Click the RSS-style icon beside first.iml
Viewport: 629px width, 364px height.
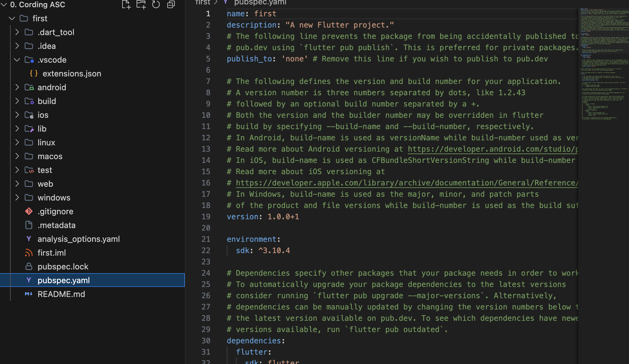click(29, 253)
